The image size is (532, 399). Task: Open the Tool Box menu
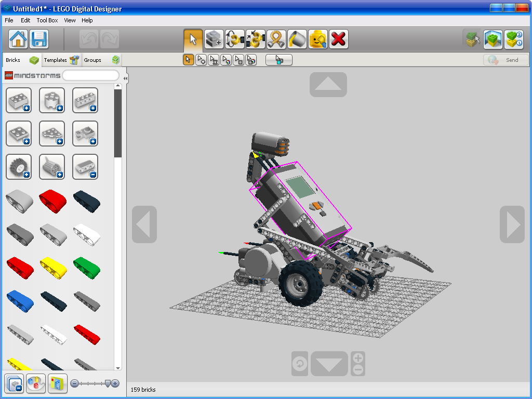47,20
